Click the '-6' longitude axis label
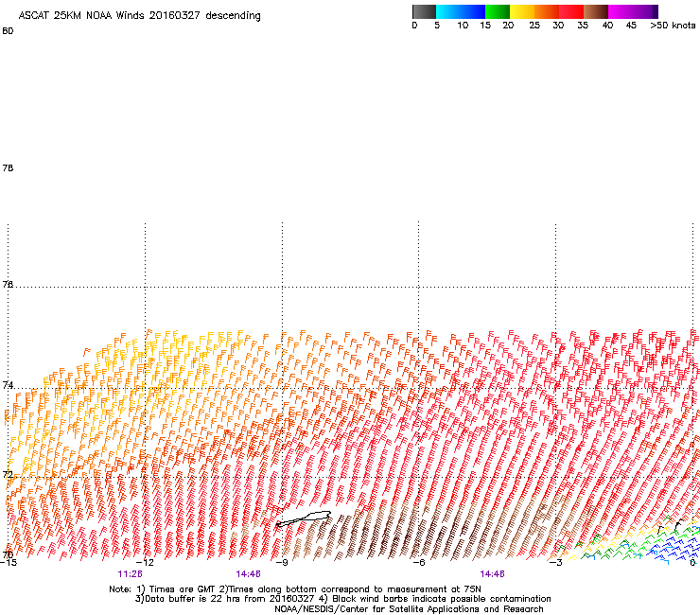Screen dimensions: 700x615 point(418,562)
